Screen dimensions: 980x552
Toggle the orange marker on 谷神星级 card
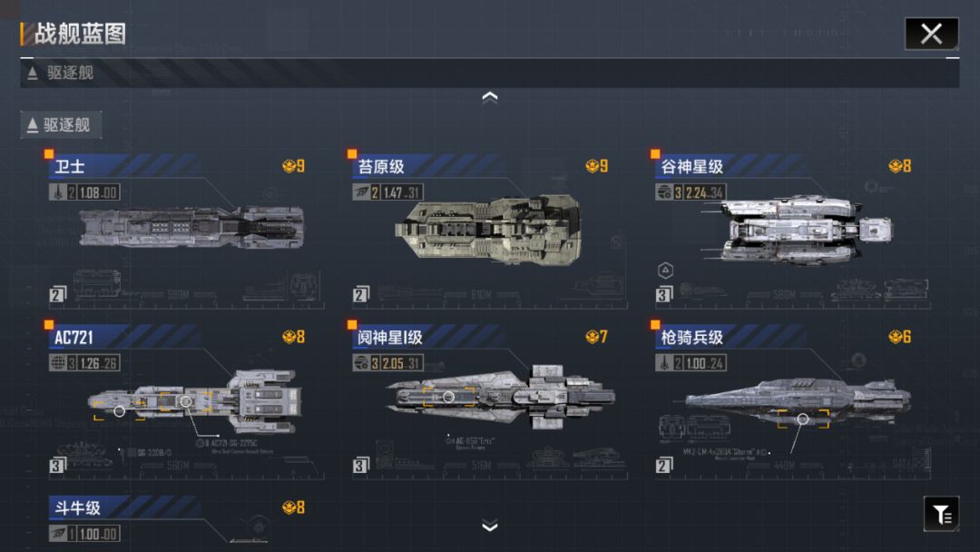[655, 153]
